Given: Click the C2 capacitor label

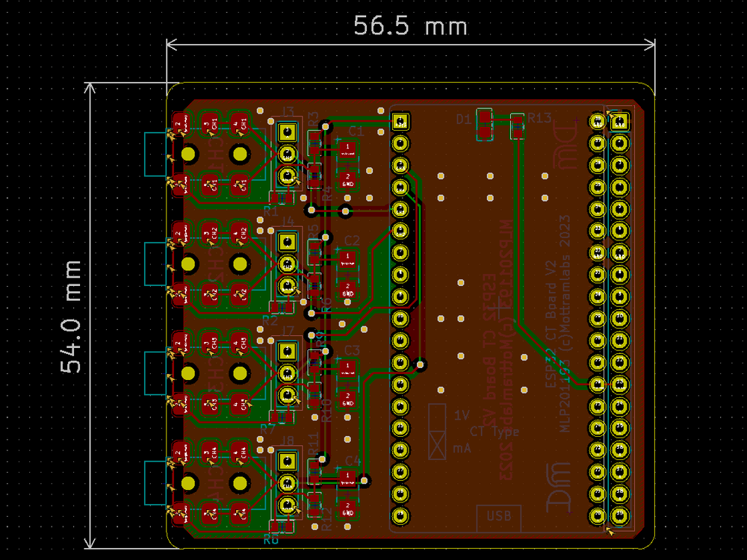Looking at the screenshot, I should (352, 240).
